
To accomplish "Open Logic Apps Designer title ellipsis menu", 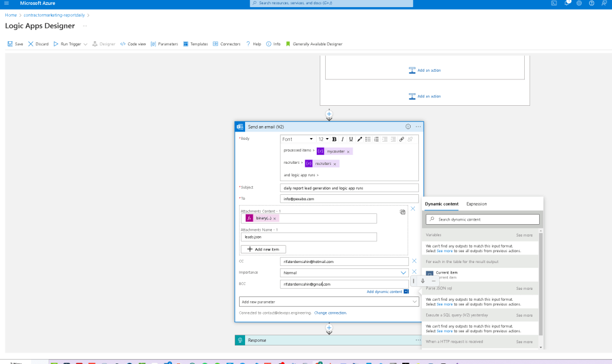I will click(85, 26).
